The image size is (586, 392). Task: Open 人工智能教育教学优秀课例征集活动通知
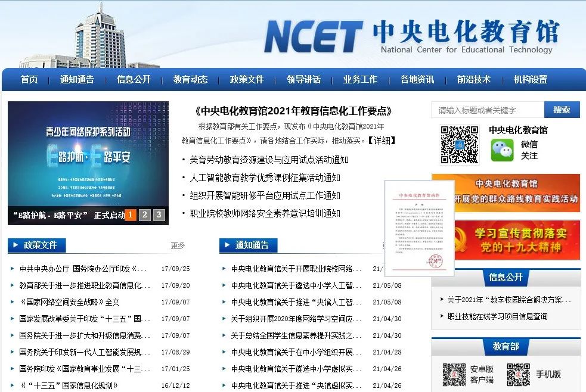(x=265, y=178)
